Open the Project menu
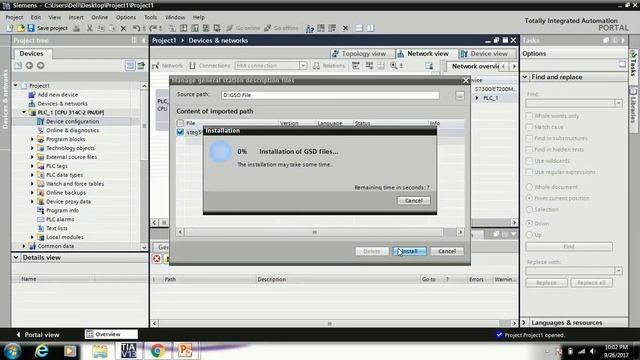Image resolution: width=640 pixels, height=360 pixels. pos(14,17)
